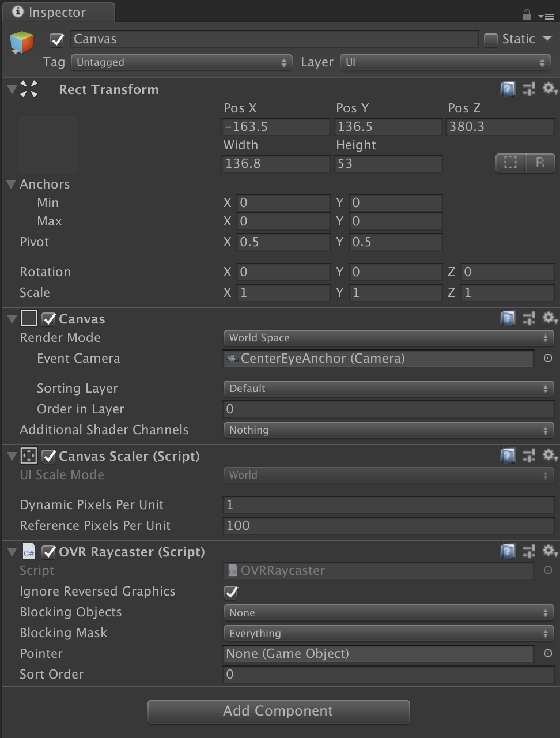Uncheck the Canvas component enabled checkbox

49,319
